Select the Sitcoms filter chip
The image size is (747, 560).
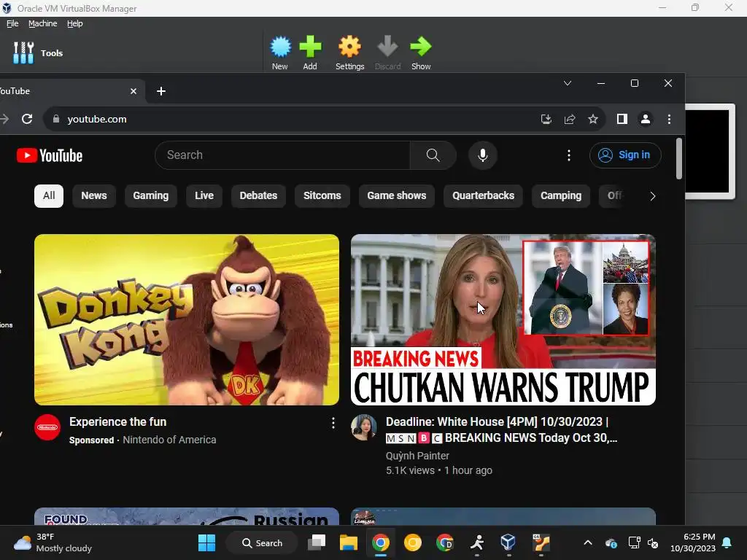(322, 195)
